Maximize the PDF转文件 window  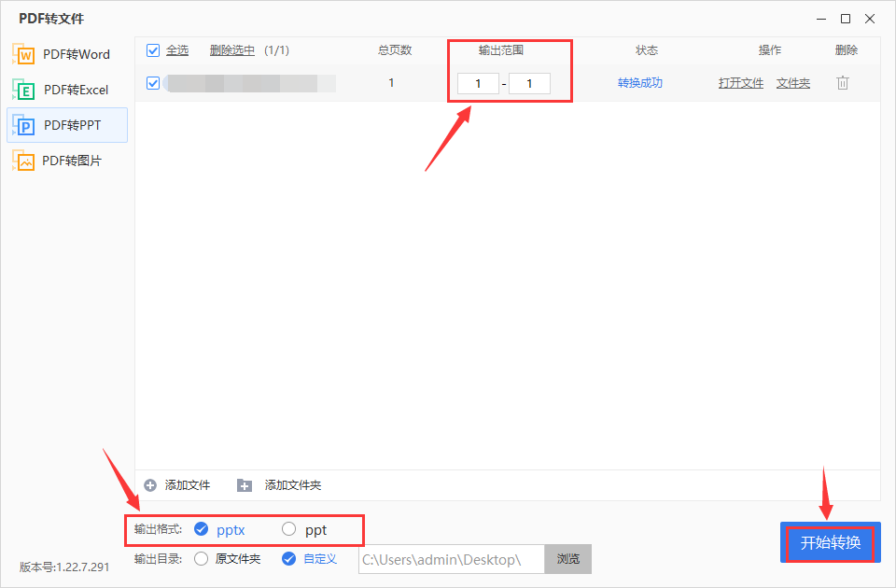click(846, 19)
